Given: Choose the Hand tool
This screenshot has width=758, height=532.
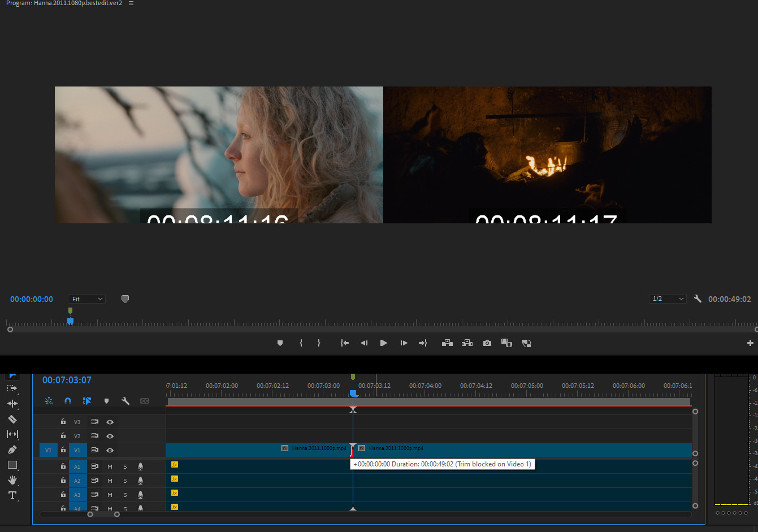Looking at the screenshot, I should (x=12, y=480).
